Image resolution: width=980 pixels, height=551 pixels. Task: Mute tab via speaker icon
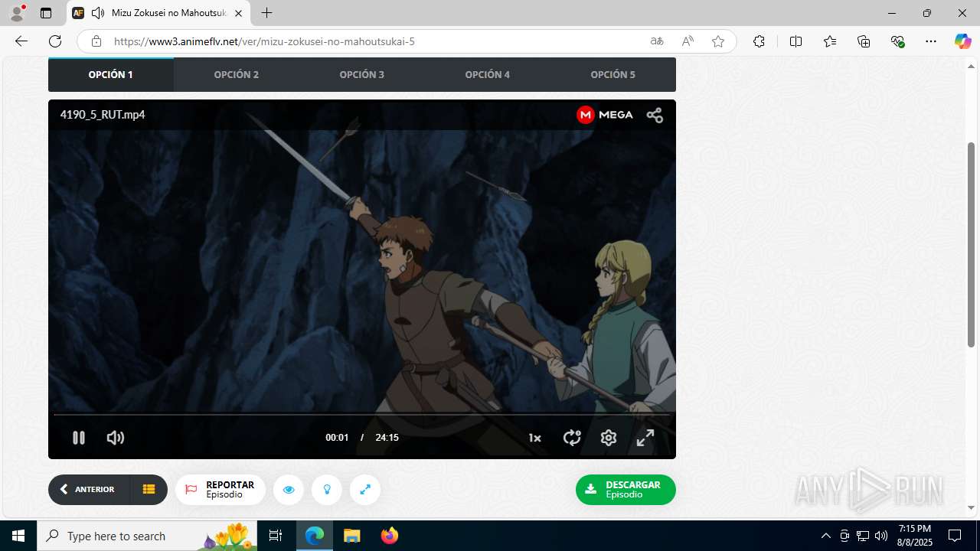97,13
